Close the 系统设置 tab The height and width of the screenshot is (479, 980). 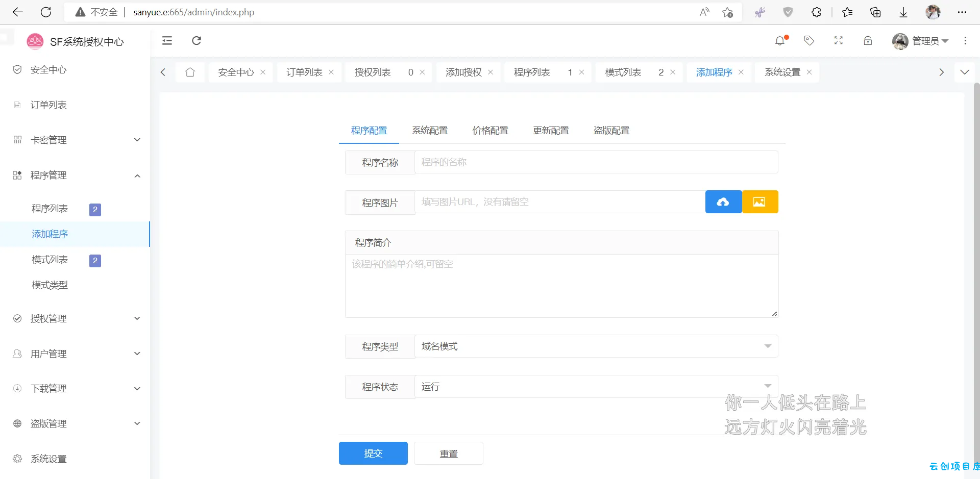[x=809, y=72]
